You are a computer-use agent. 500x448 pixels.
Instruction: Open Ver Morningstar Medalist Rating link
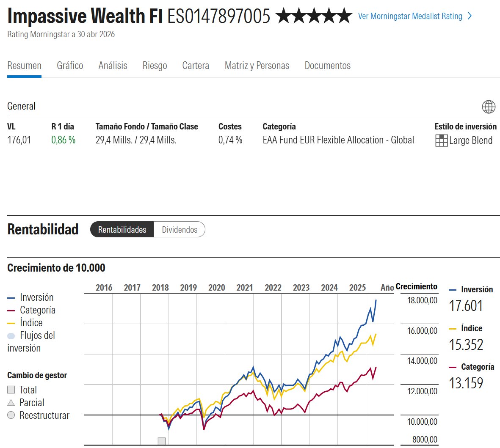410,16
